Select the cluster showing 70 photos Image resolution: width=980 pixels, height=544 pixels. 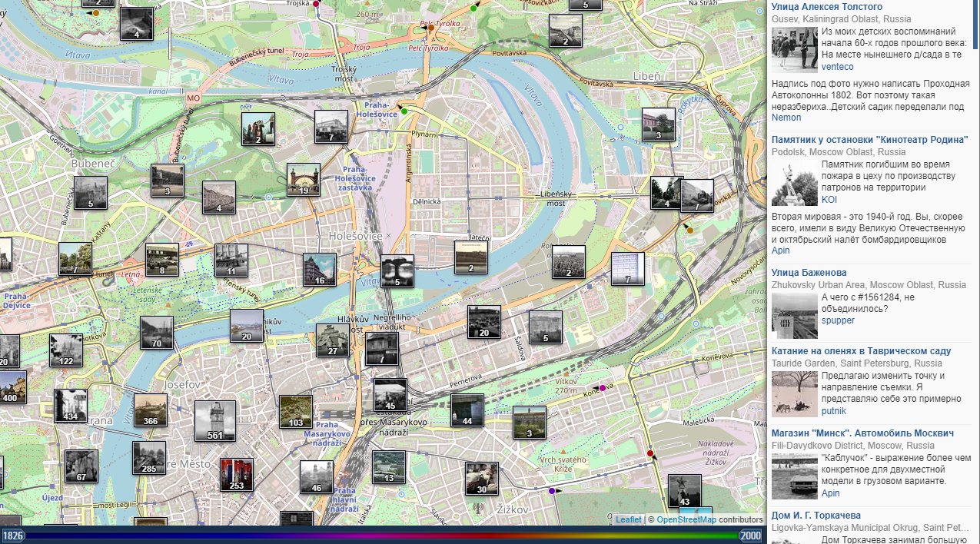157,333
